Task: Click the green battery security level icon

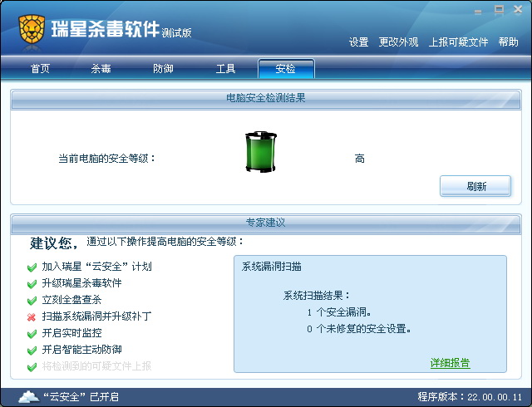Action: (x=261, y=152)
